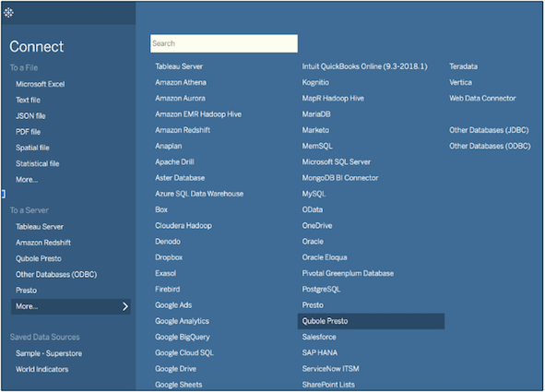Connect to a Spatial file
The height and width of the screenshot is (392, 545).
(x=32, y=148)
